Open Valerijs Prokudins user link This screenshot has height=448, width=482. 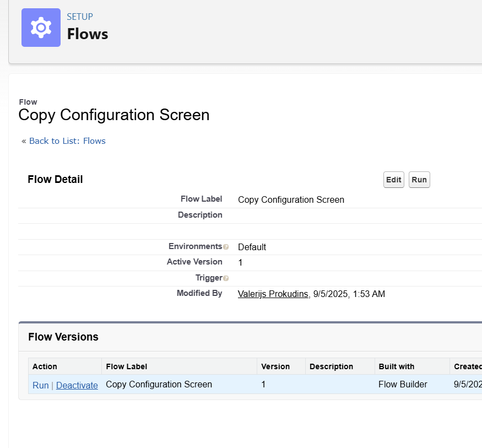tap(273, 294)
